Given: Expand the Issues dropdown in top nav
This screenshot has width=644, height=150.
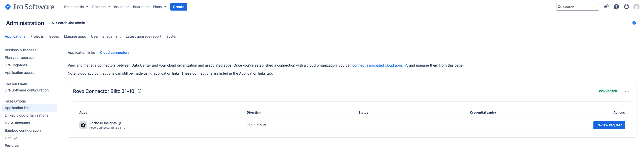Looking at the screenshot, I should (121, 7).
